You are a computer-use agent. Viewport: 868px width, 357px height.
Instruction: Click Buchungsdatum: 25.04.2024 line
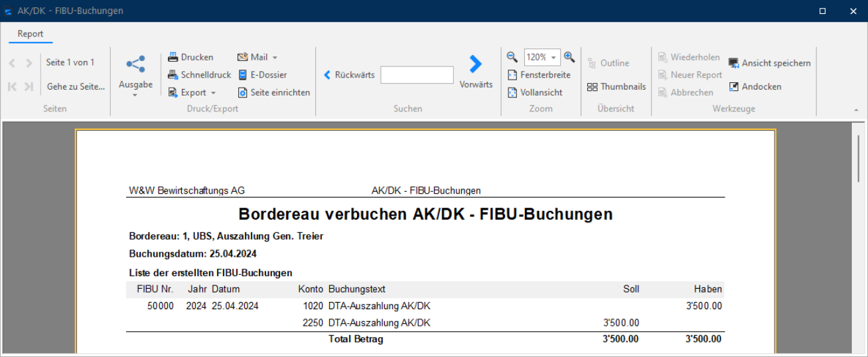pyautogui.click(x=193, y=253)
